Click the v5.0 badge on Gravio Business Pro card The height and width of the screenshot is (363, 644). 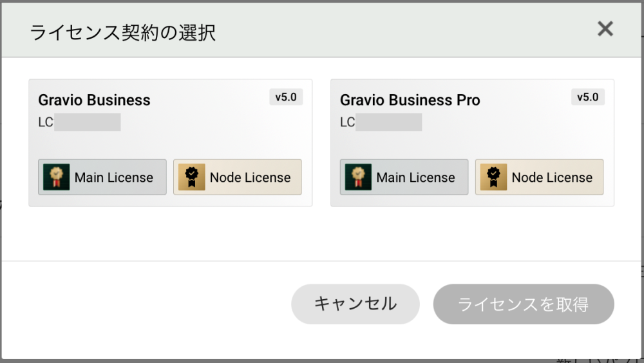588,97
